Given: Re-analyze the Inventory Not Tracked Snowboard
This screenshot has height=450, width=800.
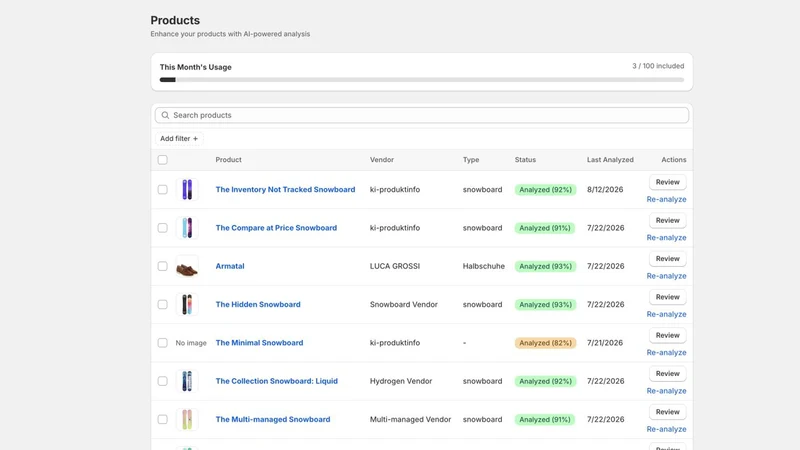Looking at the screenshot, I should tap(666, 199).
